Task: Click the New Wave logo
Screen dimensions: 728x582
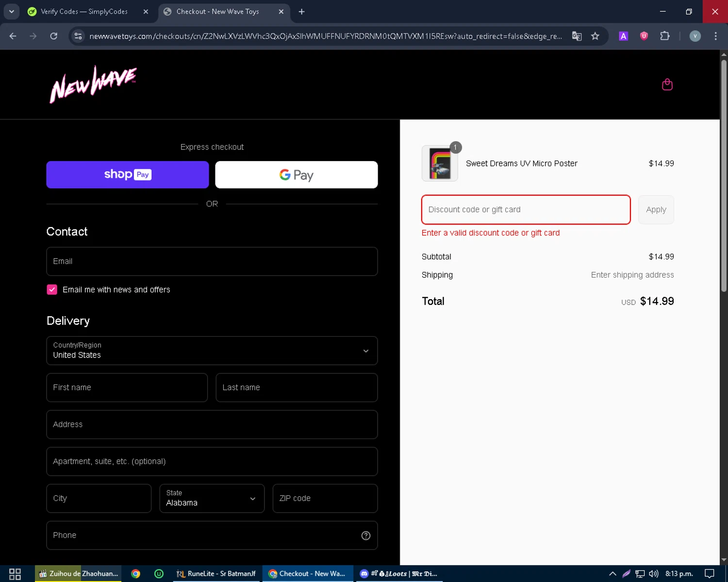Action: 93,84
